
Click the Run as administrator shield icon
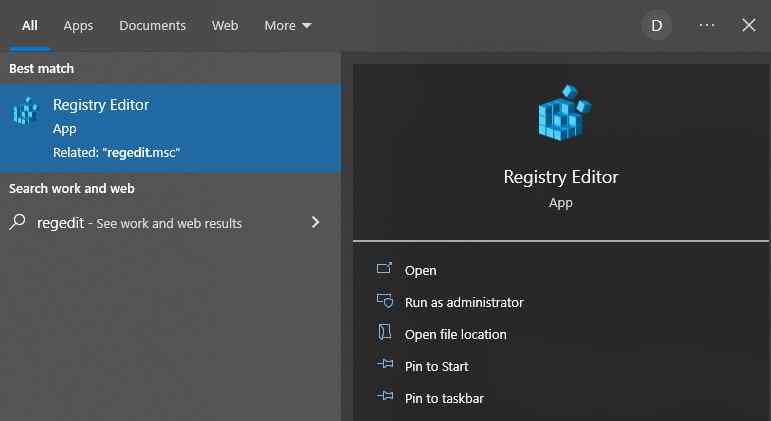(x=385, y=301)
